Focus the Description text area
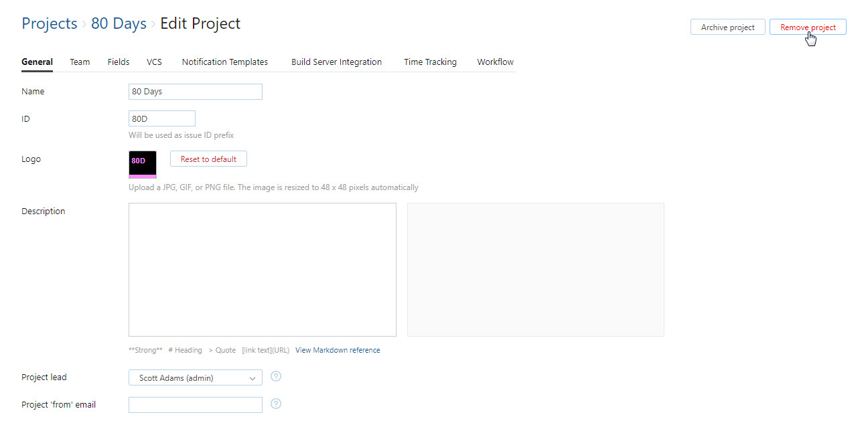Screen dimensions: 868x429 tap(262, 269)
